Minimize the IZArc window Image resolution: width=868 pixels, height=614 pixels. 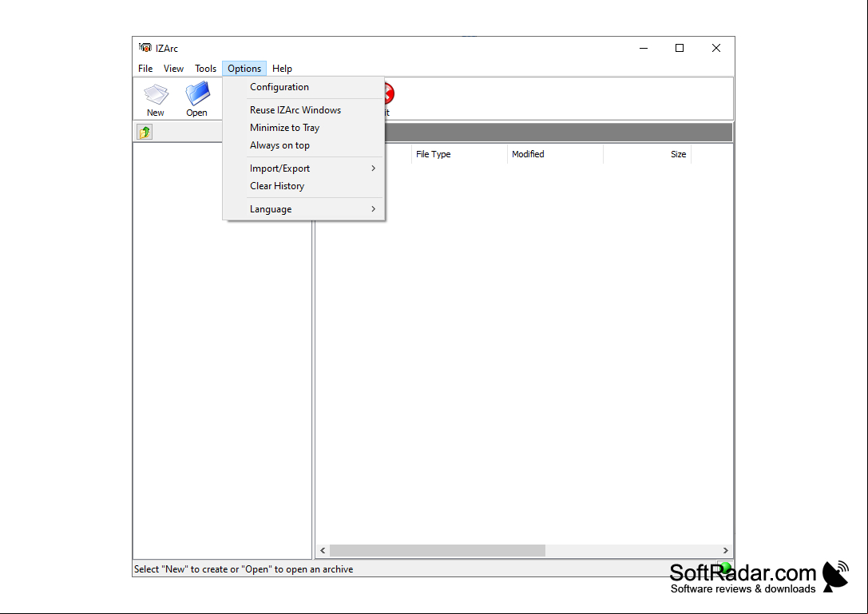(x=644, y=48)
